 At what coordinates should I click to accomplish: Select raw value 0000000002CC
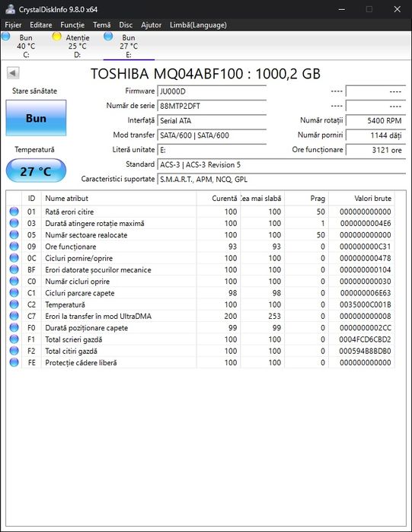tap(366, 328)
